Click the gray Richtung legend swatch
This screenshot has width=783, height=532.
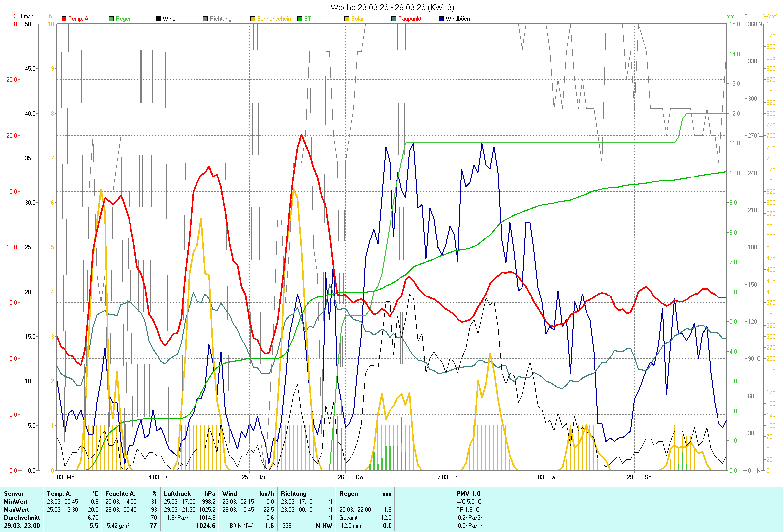205,19
